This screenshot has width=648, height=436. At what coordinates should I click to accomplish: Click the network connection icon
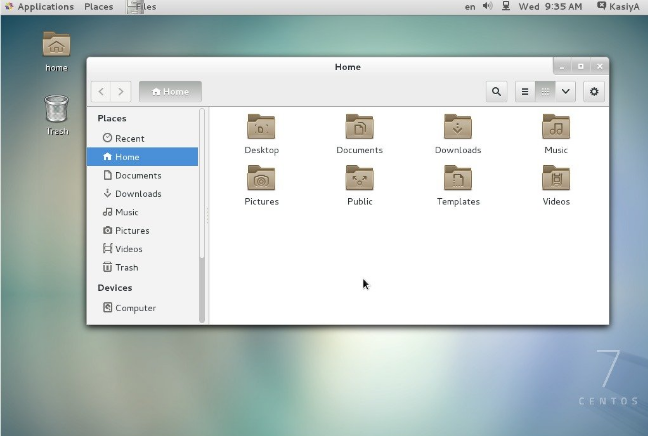tap(506, 6)
